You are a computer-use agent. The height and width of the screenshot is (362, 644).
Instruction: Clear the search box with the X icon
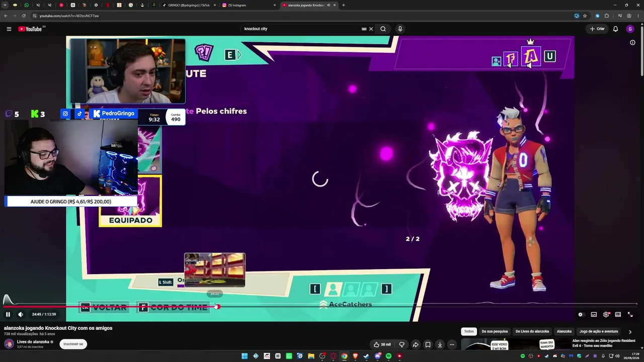tap(371, 29)
